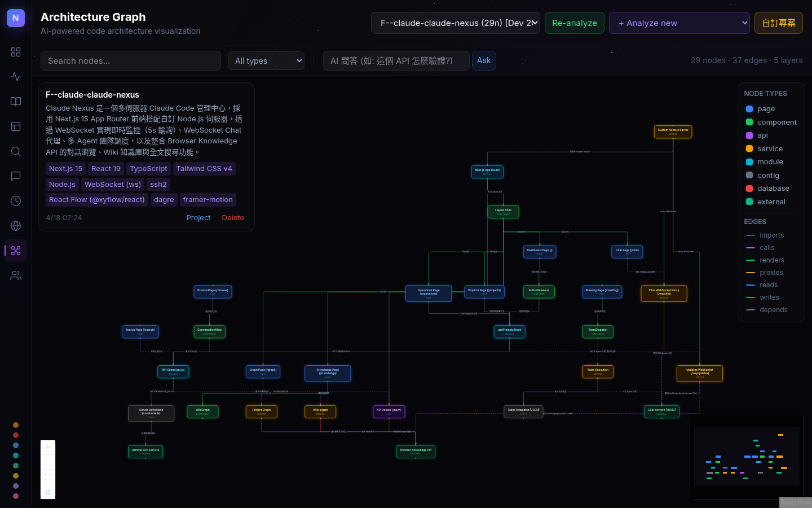
Task: Toggle component node type in legend
Action: [x=771, y=122]
